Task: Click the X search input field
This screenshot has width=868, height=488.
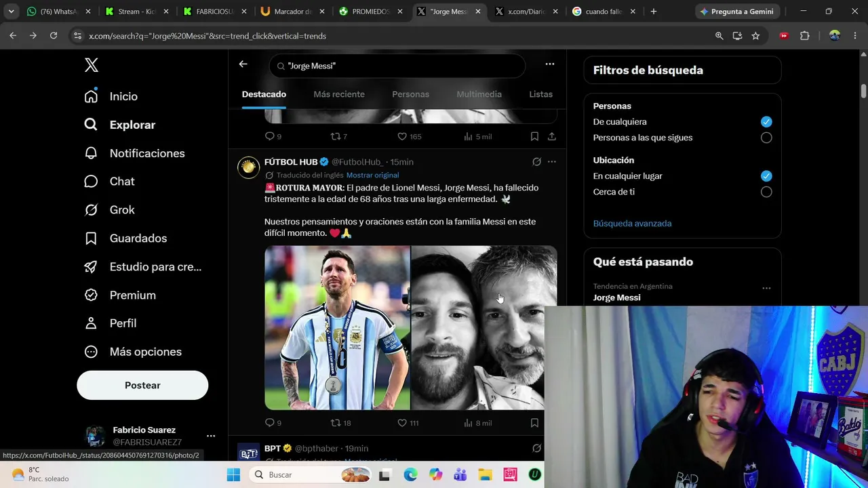Action: 397,66
